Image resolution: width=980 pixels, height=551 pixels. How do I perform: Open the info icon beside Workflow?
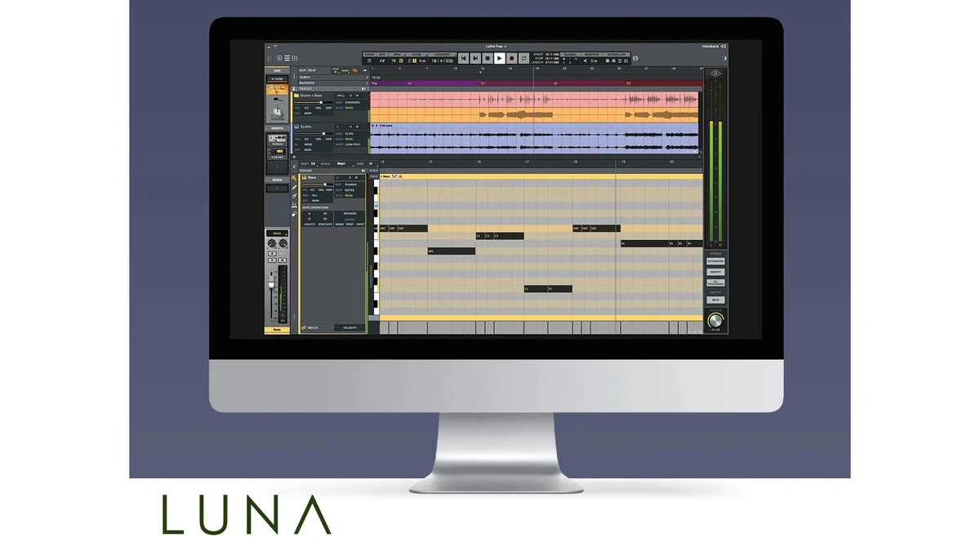[635, 58]
